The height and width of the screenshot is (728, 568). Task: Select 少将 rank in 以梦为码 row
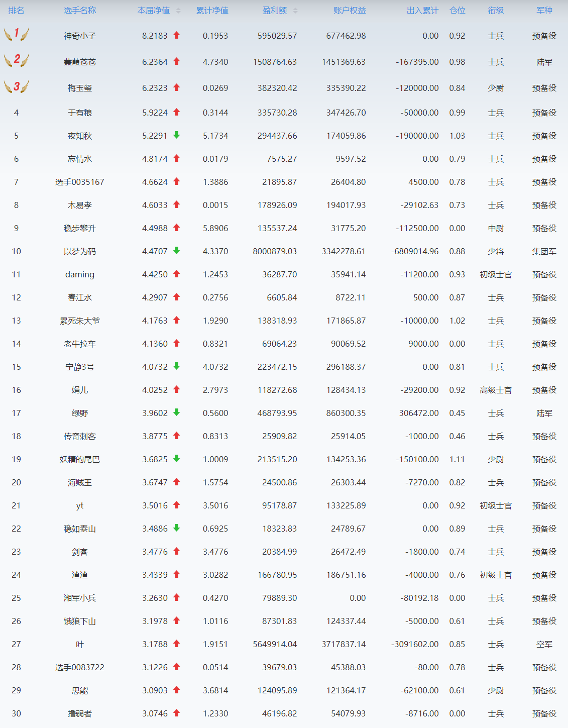pos(496,252)
